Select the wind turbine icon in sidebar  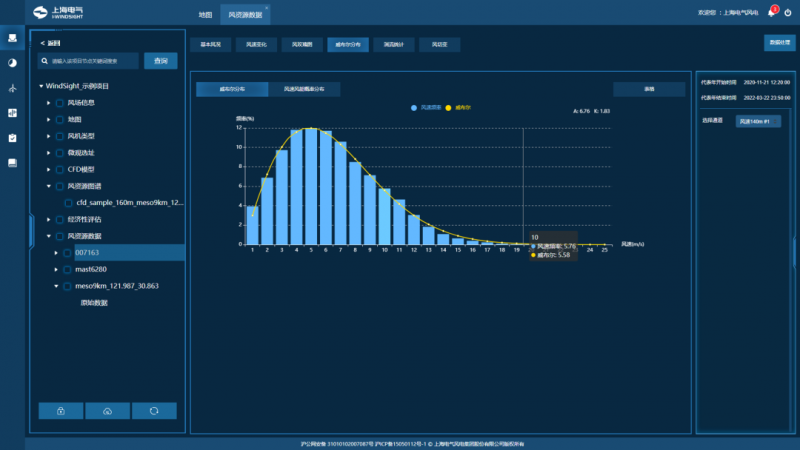(12, 87)
